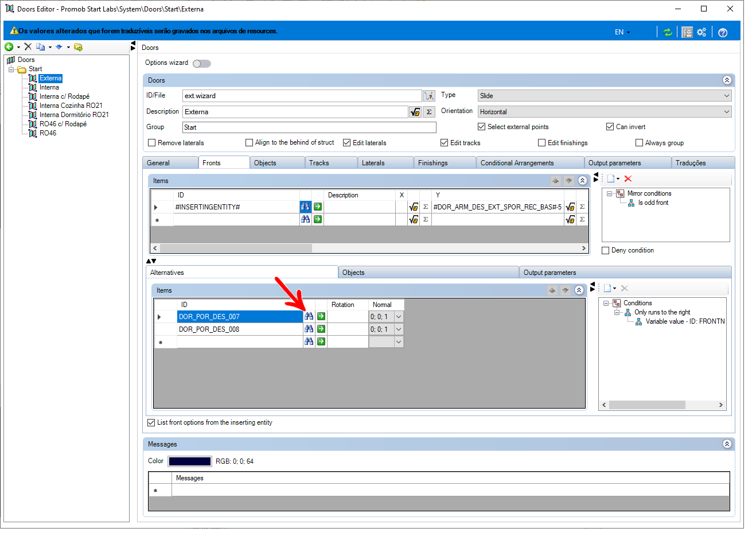
Task: Click the wizard icon next to ID/File
Action: pyautogui.click(x=429, y=96)
